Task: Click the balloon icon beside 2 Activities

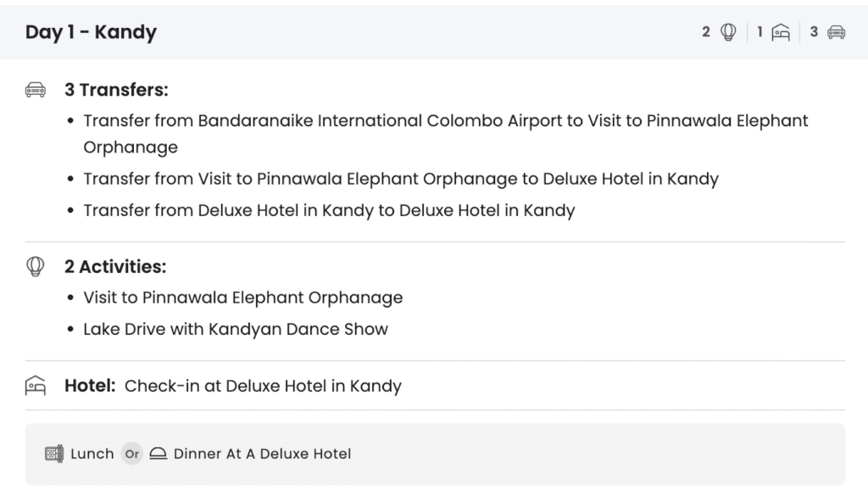Action: pyautogui.click(x=36, y=267)
